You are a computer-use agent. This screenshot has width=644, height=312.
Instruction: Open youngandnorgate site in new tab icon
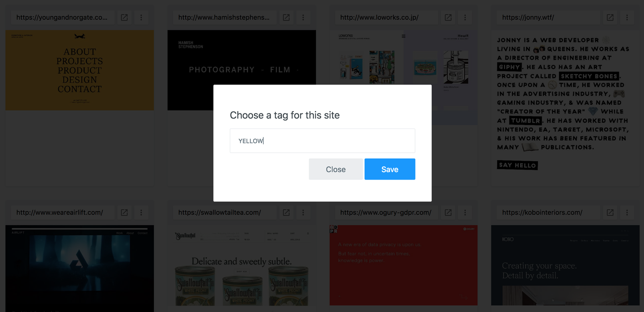(124, 17)
